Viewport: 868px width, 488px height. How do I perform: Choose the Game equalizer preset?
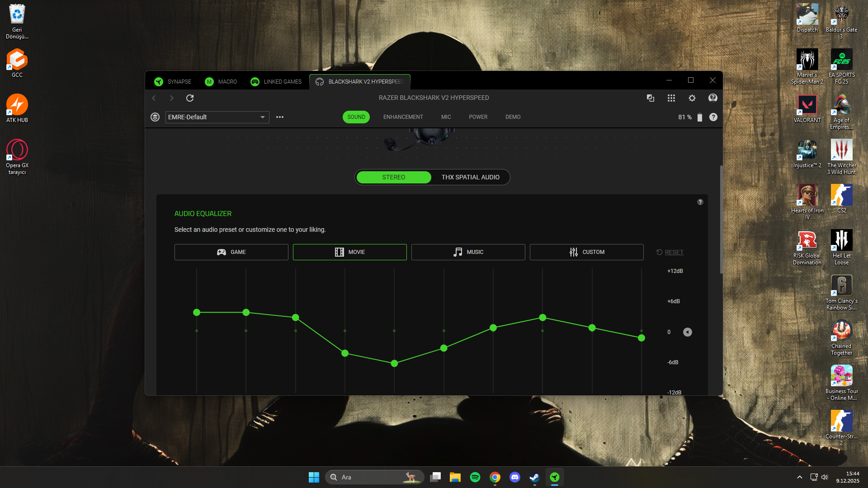tap(231, 252)
